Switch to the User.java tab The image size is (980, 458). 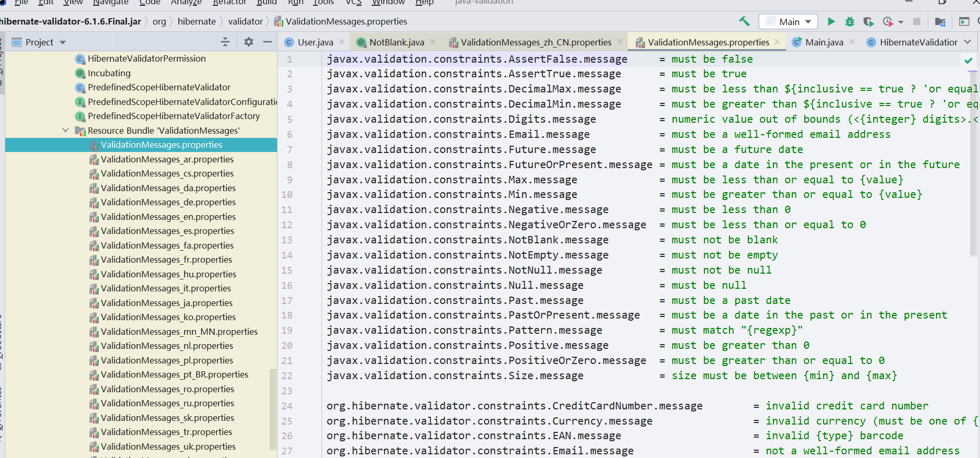coord(315,42)
